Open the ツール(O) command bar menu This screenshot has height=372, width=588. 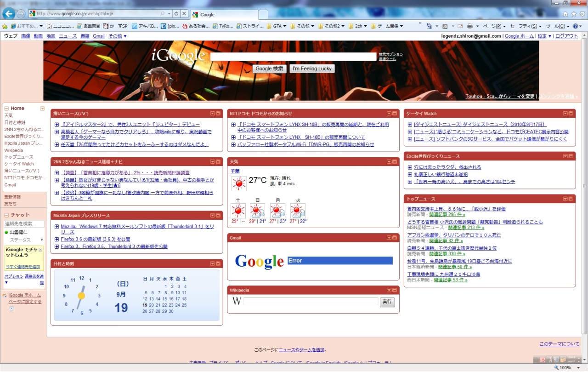coord(558,26)
